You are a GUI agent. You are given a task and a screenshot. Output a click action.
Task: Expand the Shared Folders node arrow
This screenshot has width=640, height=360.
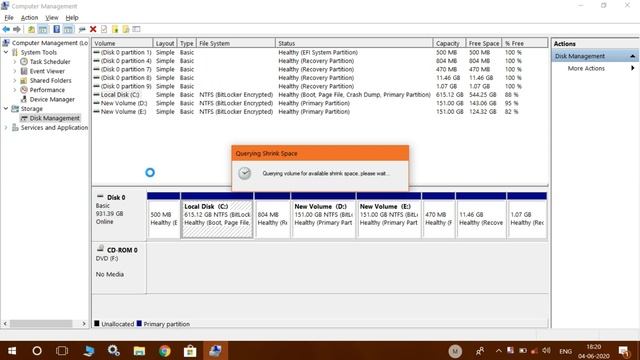tap(15, 80)
